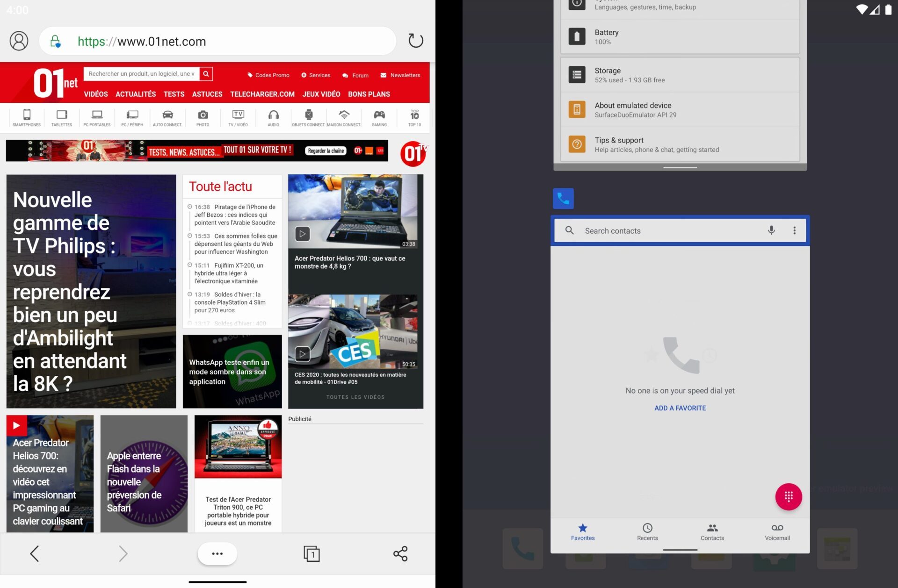
Task: Open the TELECHARGER.COM menu
Action: (262, 94)
